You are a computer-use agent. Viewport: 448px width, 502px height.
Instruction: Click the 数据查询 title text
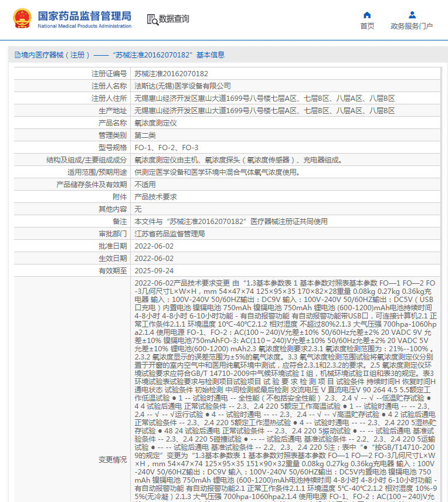coord(174,19)
